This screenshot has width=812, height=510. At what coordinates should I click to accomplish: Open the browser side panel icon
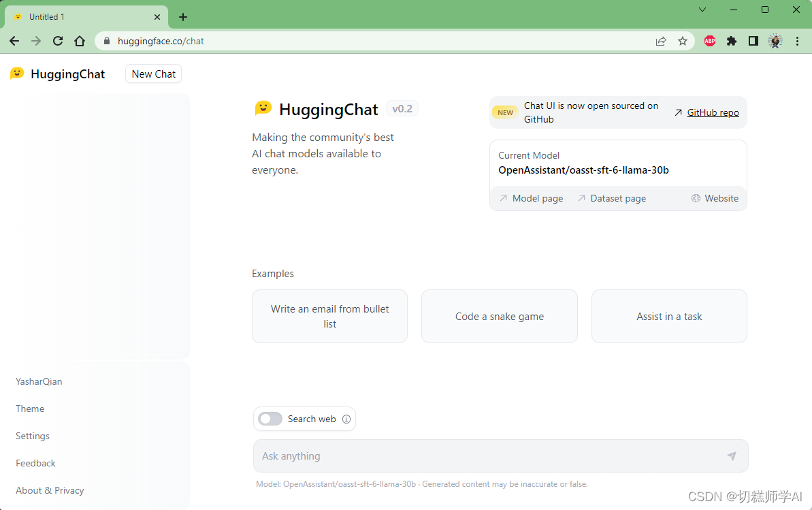[x=753, y=41]
